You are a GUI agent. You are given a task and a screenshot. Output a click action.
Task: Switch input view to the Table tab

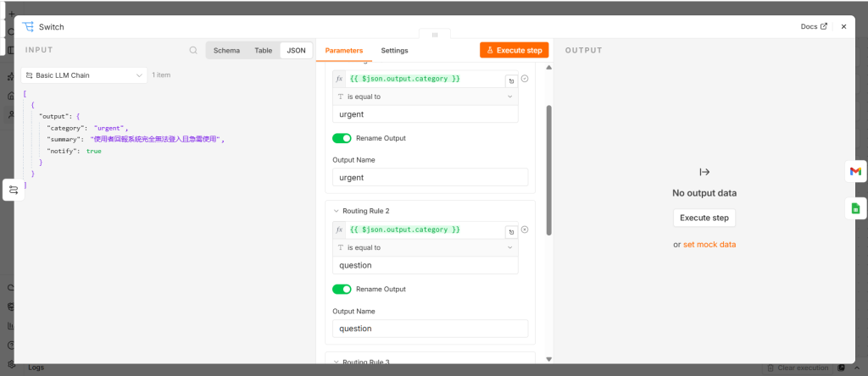[264, 50]
